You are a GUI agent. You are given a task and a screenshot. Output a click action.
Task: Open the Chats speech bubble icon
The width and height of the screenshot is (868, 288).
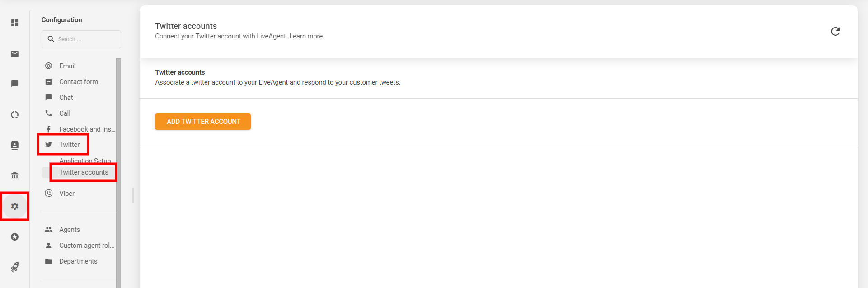coord(15,84)
